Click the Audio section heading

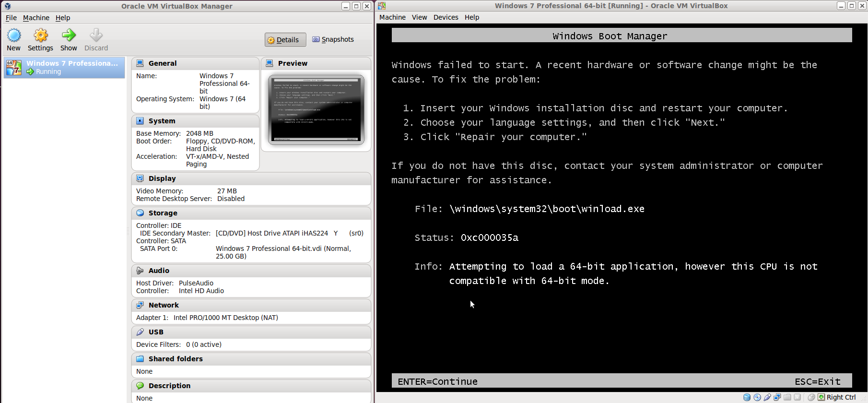coord(159,271)
